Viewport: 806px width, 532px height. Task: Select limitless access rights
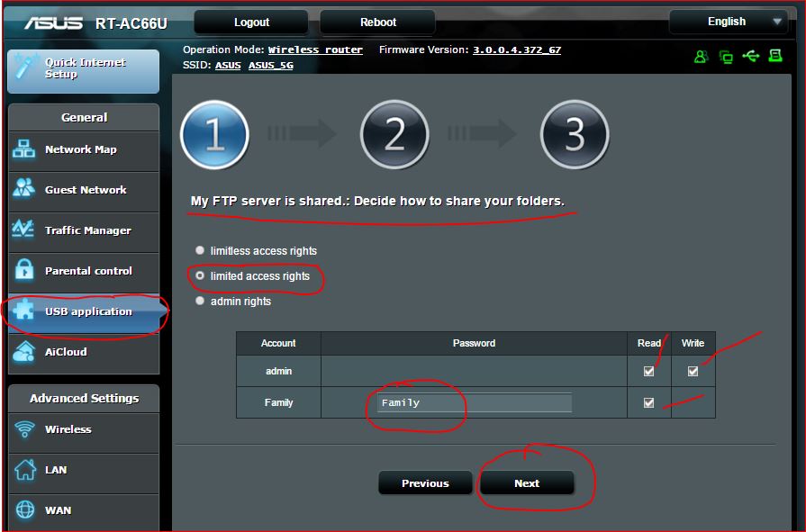[x=199, y=250]
